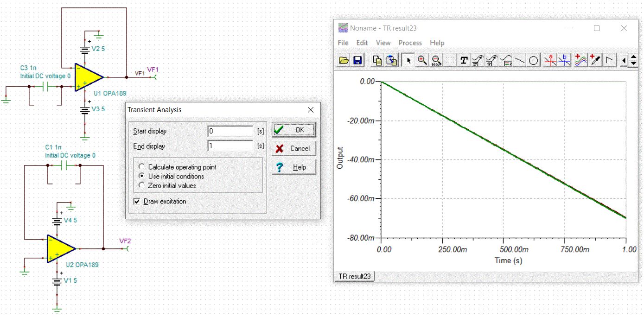644x317 pixels.
Task: Click the polyline marker toolbar icon
Action: (609, 60)
